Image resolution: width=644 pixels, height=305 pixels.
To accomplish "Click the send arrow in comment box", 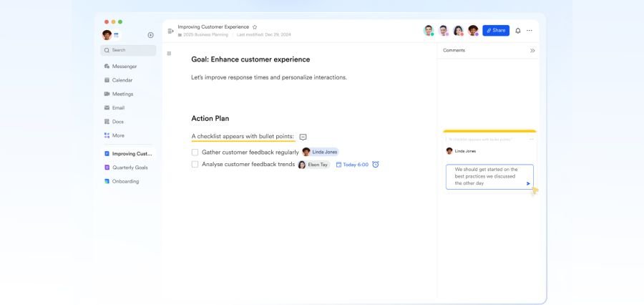I will (x=528, y=183).
